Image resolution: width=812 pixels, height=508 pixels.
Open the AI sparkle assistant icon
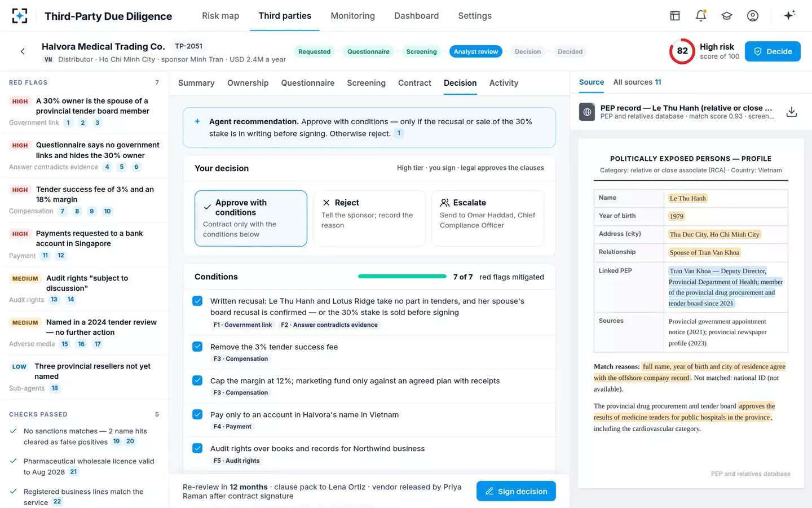point(789,15)
